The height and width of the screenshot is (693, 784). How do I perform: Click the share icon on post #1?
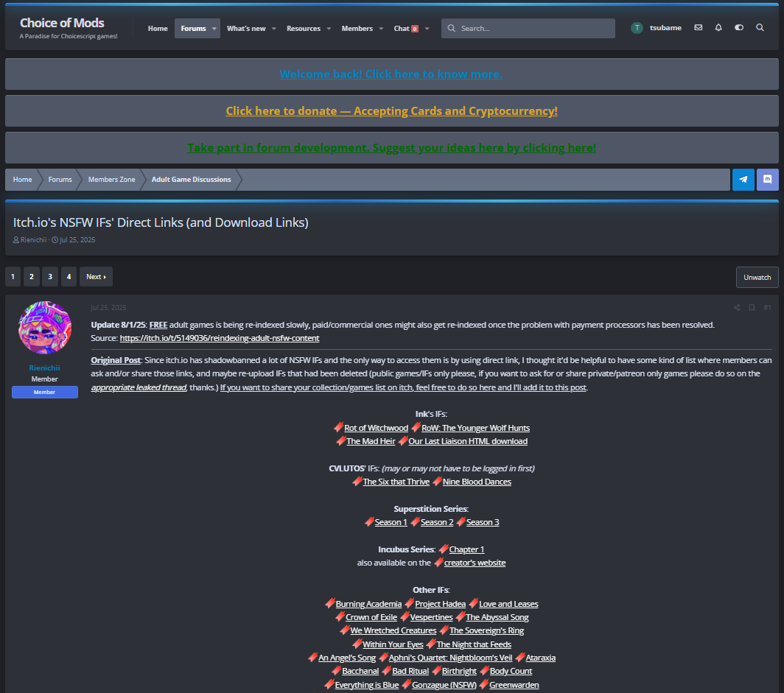click(737, 307)
